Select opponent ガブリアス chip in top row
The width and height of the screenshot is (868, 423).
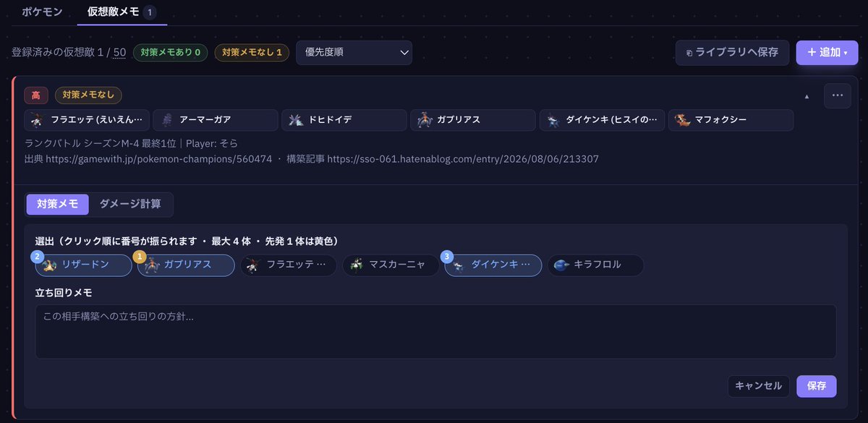coord(473,120)
